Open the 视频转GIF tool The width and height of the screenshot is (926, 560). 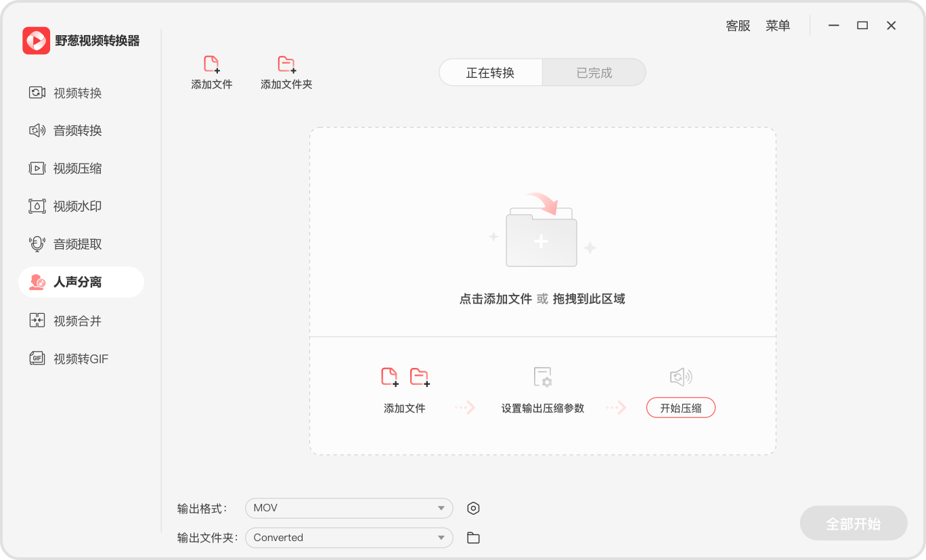point(81,359)
